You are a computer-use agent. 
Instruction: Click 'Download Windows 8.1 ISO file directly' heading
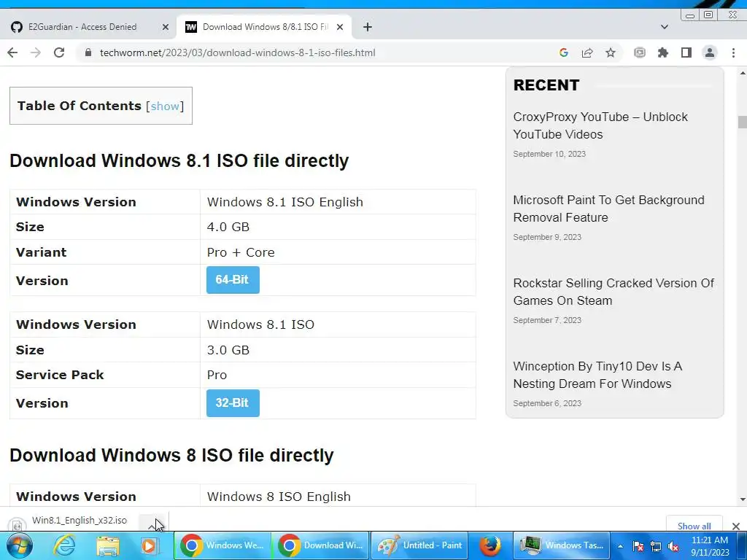tap(179, 161)
